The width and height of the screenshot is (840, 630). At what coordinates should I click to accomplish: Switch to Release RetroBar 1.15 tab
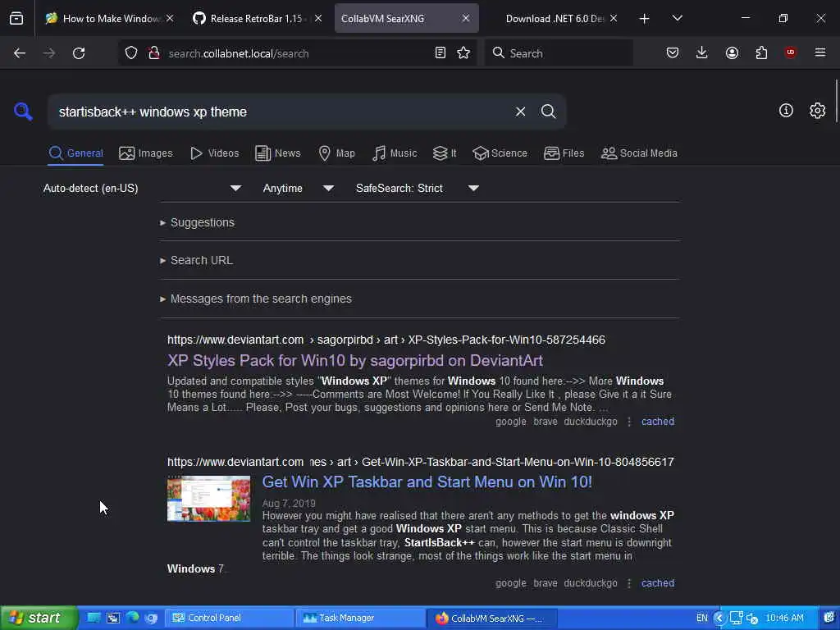[256, 19]
